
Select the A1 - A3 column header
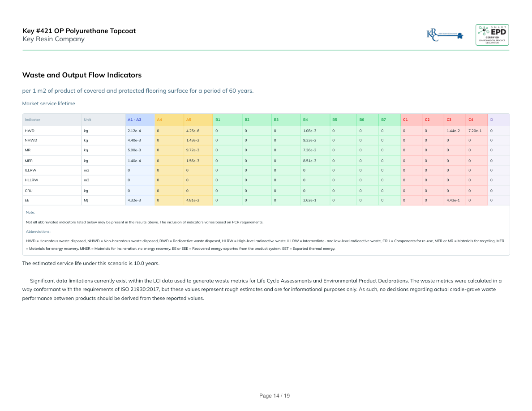134,120
